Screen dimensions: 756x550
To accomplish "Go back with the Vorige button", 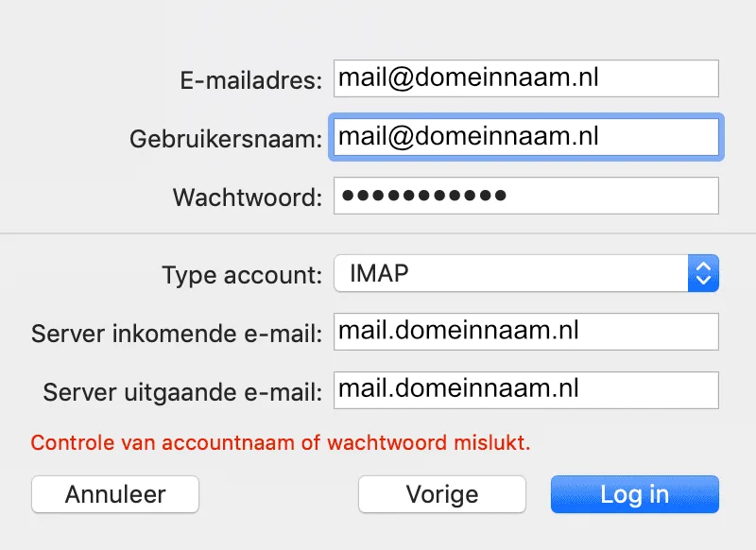I will click(x=441, y=494).
